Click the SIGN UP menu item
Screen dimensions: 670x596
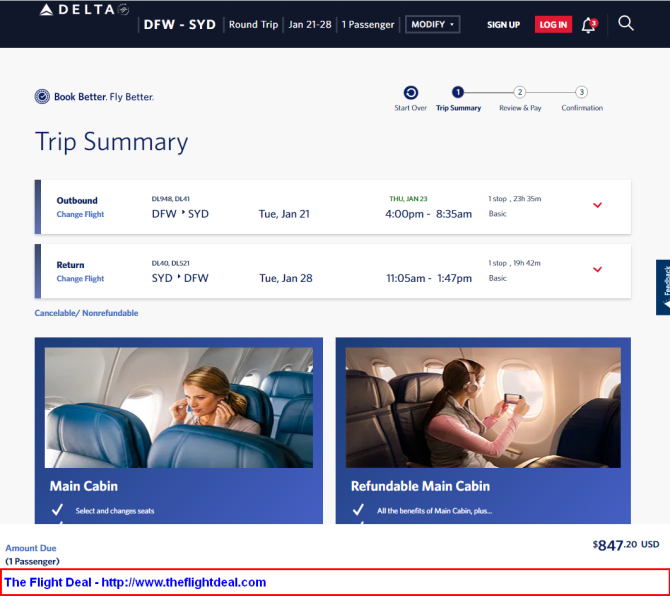pos(503,25)
